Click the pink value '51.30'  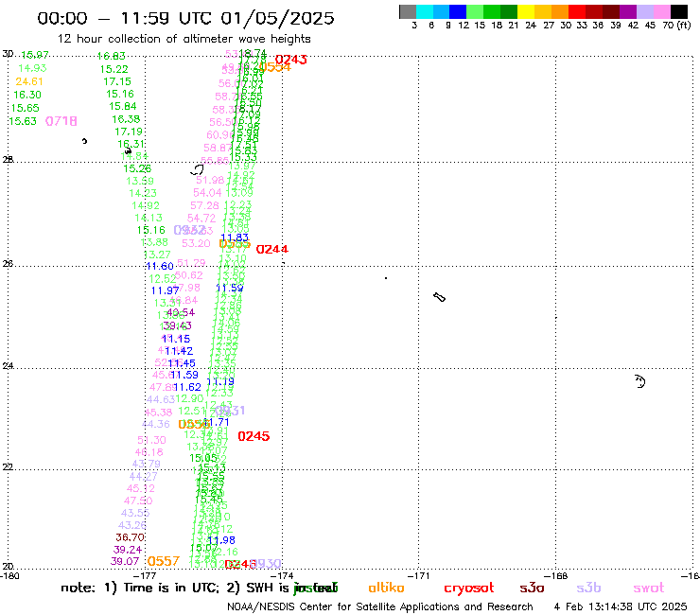click(151, 440)
